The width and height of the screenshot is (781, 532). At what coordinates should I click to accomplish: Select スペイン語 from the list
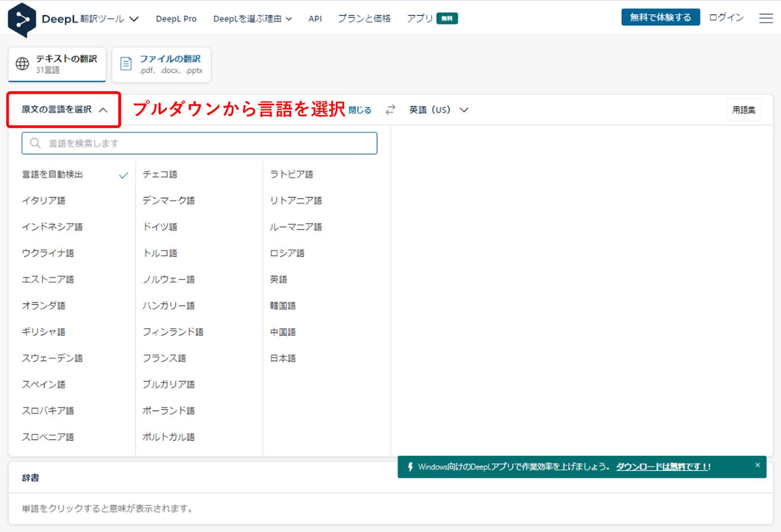coord(43,385)
